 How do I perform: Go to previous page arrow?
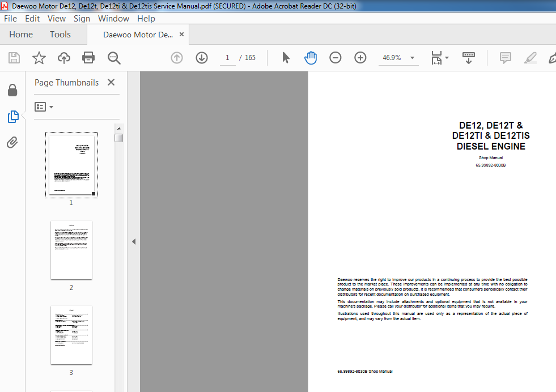click(177, 58)
